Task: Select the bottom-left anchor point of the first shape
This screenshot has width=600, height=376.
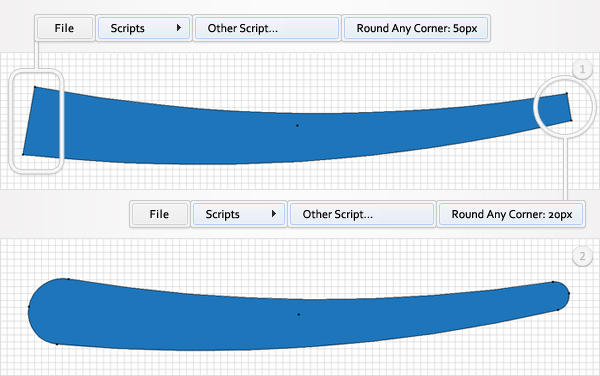Action: click(x=23, y=155)
